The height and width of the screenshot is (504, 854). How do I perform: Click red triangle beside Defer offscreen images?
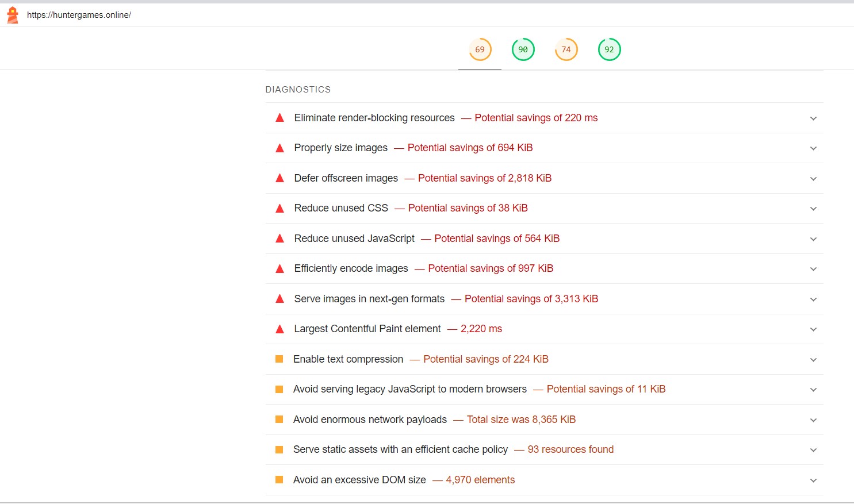280,178
